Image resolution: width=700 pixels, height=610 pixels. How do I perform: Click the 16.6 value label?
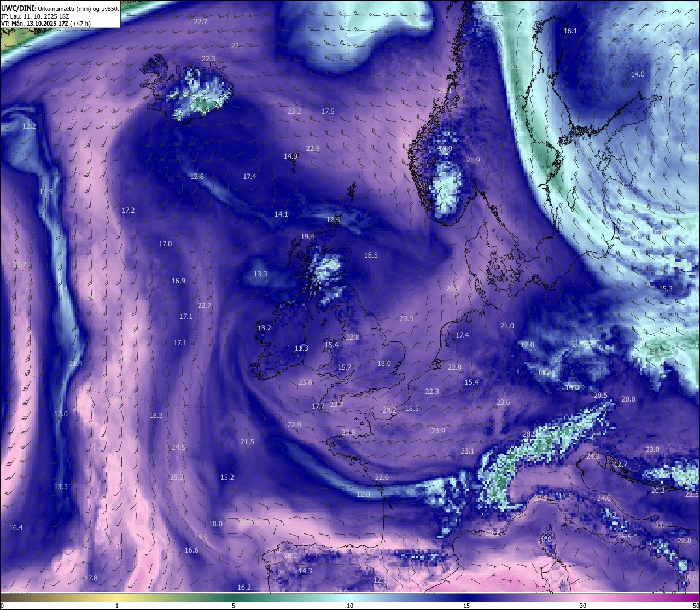coord(191,550)
